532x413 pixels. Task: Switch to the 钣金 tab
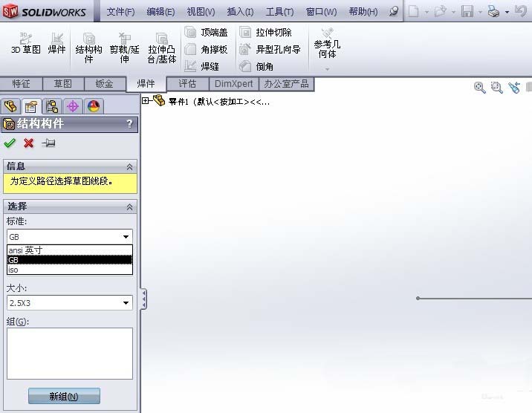(x=104, y=84)
